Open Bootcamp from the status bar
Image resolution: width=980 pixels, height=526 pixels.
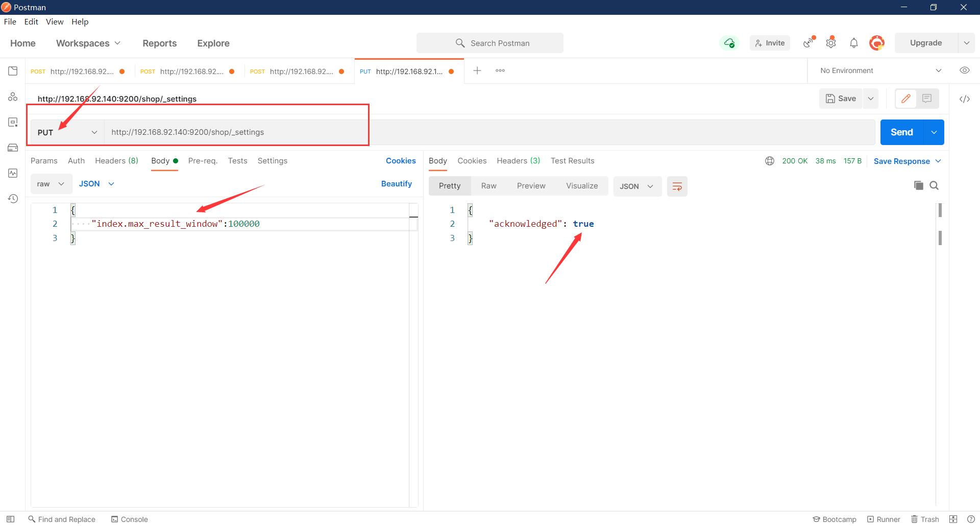click(x=835, y=519)
